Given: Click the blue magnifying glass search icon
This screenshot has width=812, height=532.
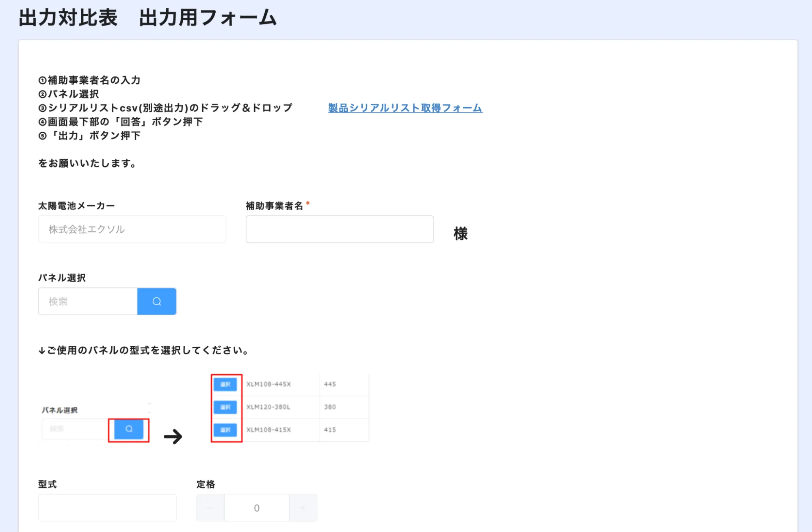Looking at the screenshot, I should coord(157,301).
